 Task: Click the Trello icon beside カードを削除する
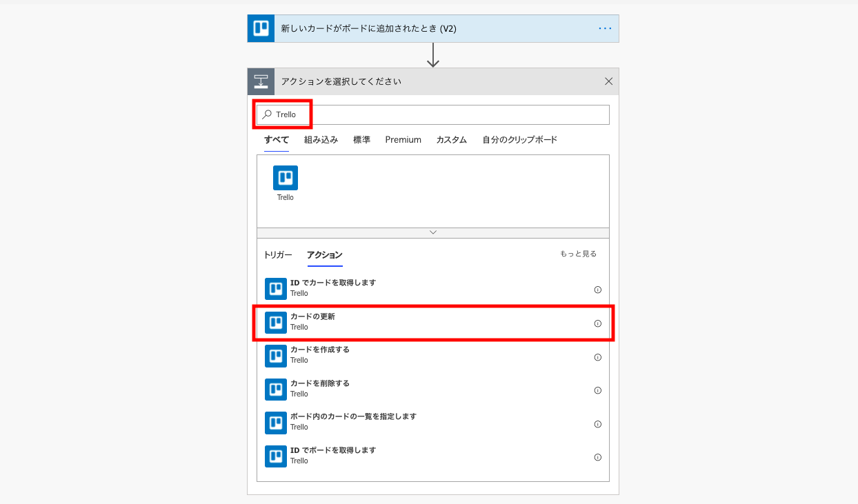(276, 389)
